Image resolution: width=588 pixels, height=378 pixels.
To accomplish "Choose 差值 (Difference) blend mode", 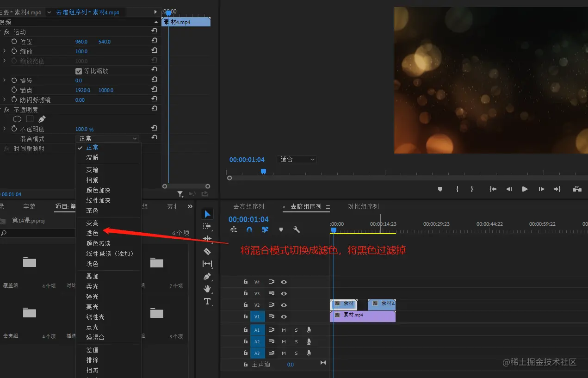I will coord(92,350).
